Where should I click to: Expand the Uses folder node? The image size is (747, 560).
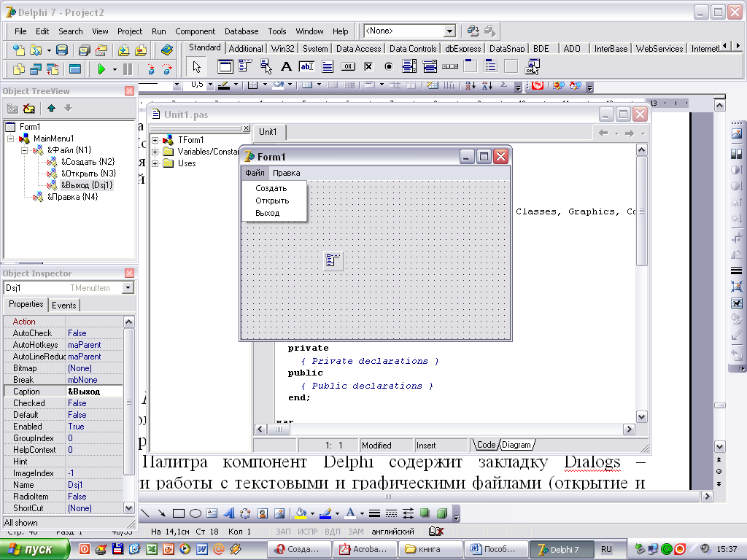pyautogui.click(x=155, y=163)
